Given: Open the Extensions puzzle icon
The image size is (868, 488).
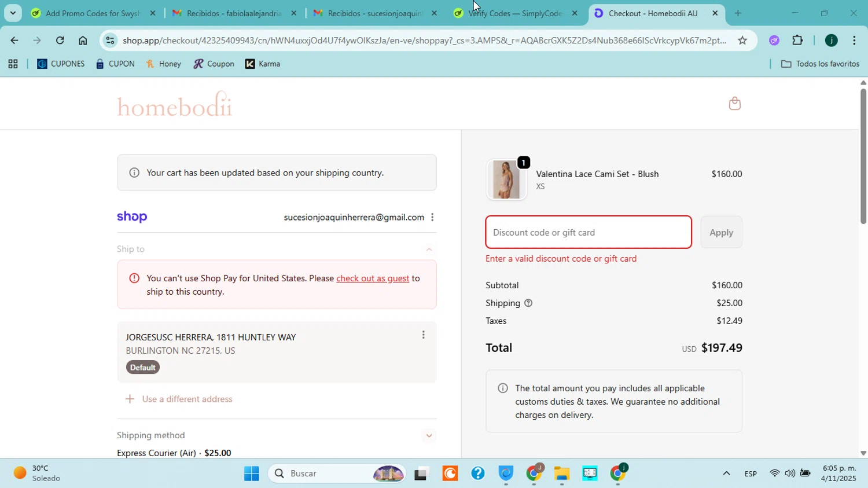Looking at the screenshot, I should coord(797,40).
